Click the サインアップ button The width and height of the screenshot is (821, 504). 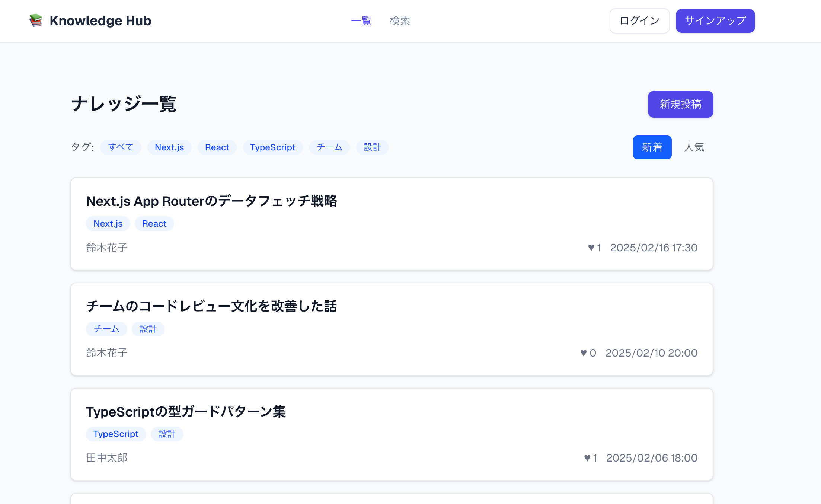[715, 21]
